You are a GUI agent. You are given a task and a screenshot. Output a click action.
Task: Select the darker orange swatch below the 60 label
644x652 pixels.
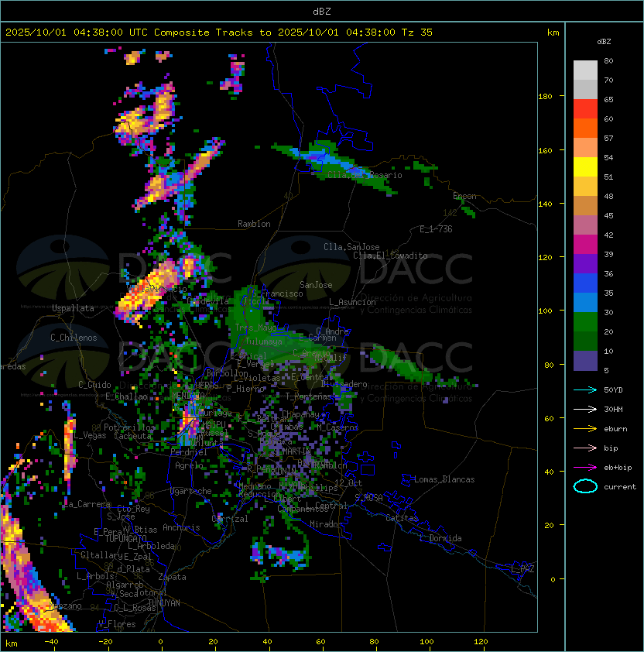point(585,129)
